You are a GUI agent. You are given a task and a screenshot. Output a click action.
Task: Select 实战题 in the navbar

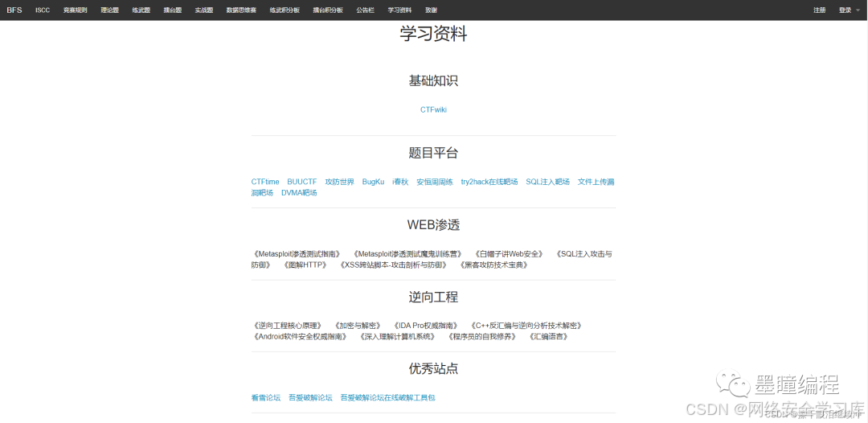coord(203,10)
